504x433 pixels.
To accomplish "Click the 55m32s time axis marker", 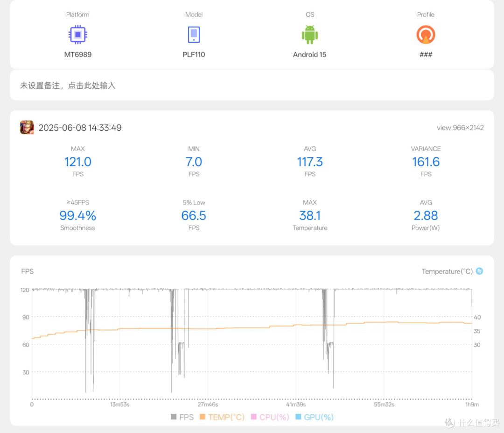I will [x=384, y=405].
